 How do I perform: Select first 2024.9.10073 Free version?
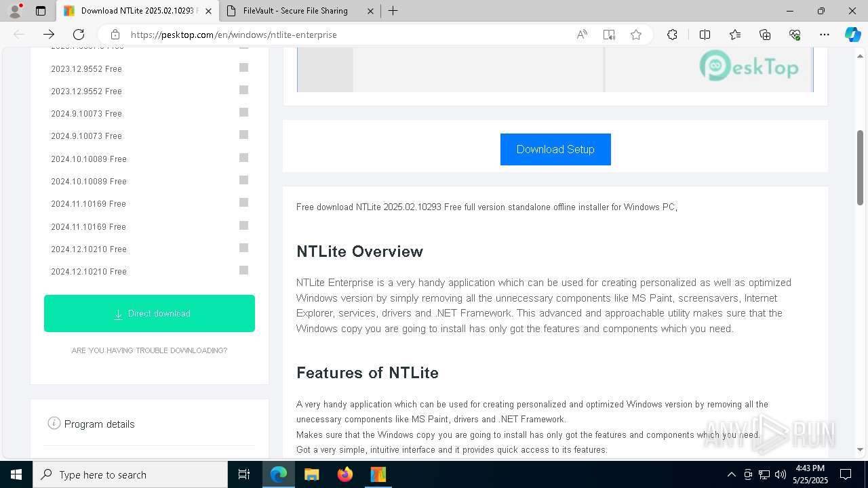tap(86, 113)
